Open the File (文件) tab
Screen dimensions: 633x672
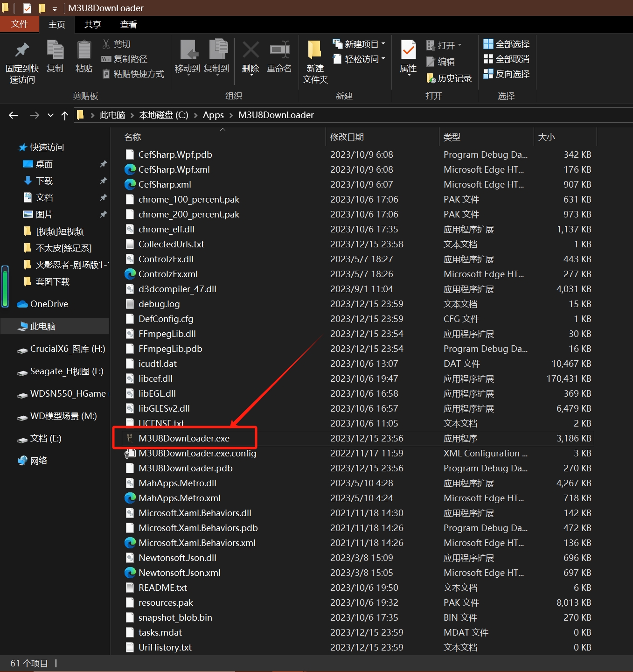(19, 24)
